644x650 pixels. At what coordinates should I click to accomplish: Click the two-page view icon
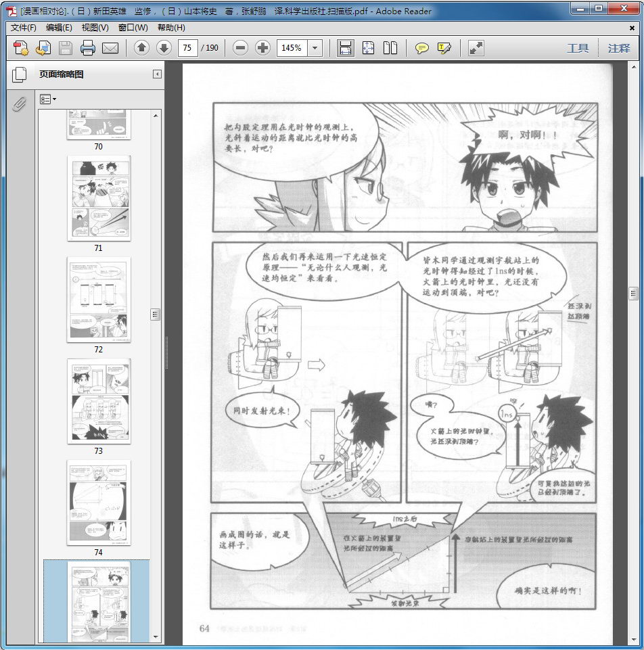coord(390,48)
